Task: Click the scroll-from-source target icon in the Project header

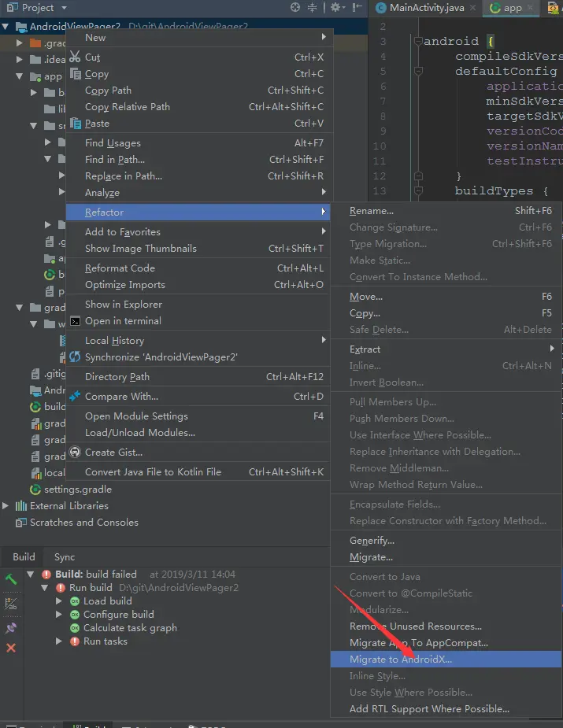Action: [x=295, y=7]
